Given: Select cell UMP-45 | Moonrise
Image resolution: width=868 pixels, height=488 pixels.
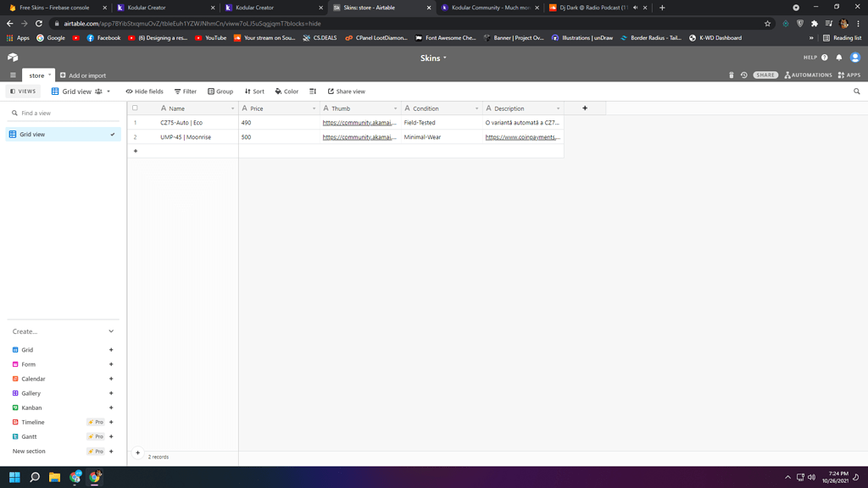Looking at the screenshot, I should tap(186, 137).
